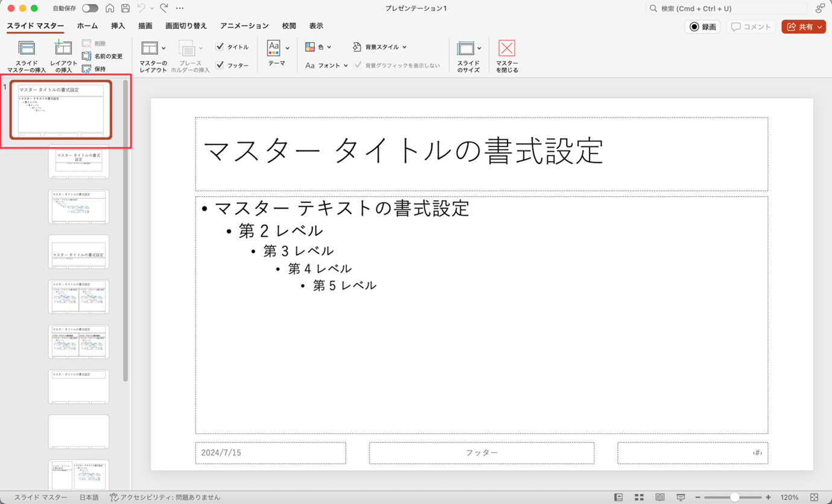The image size is (832, 504).
Task: Expand the colors (色) dropdown arrow
Action: coord(329,47)
